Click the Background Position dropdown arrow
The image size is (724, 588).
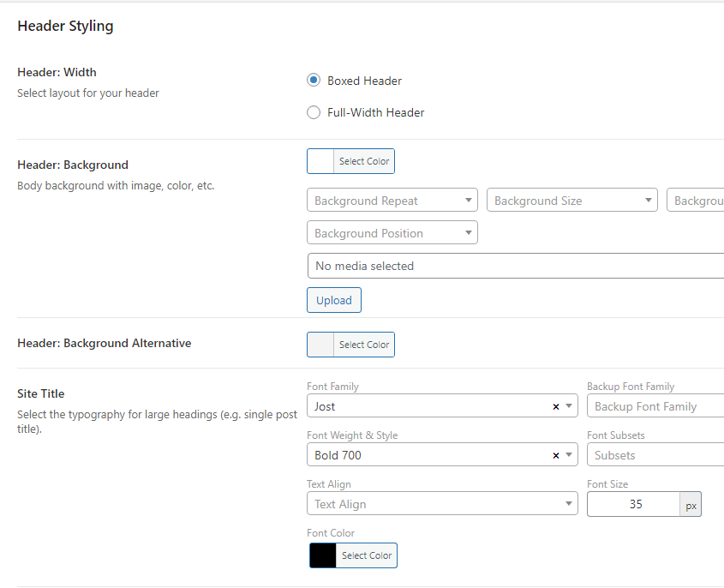tap(468, 232)
